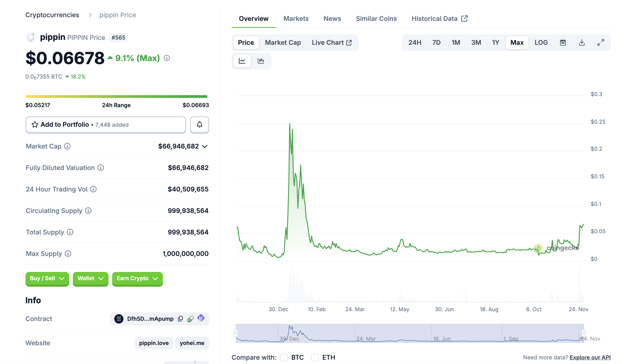Toggle LOG scale on chart
The image size is (622, 364).
541,43
